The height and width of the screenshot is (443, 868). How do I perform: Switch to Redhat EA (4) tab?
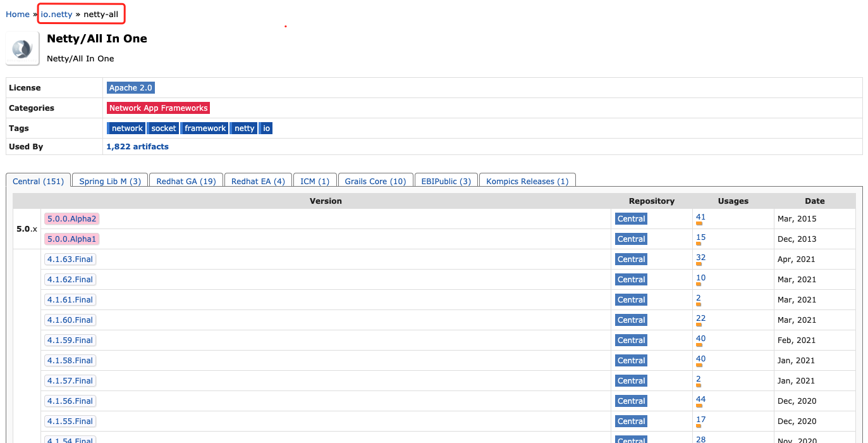point(258,181)
